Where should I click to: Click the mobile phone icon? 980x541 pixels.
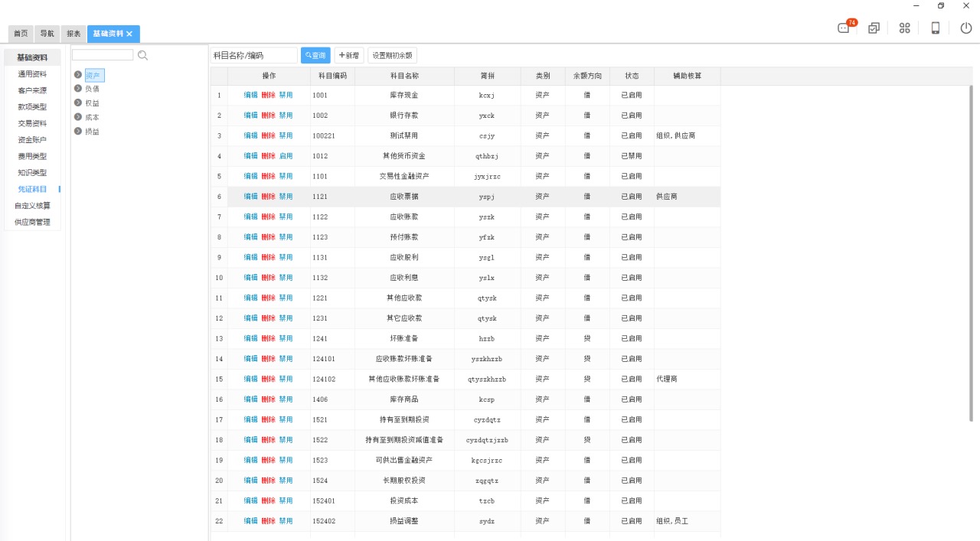click(x=935, y=28)
